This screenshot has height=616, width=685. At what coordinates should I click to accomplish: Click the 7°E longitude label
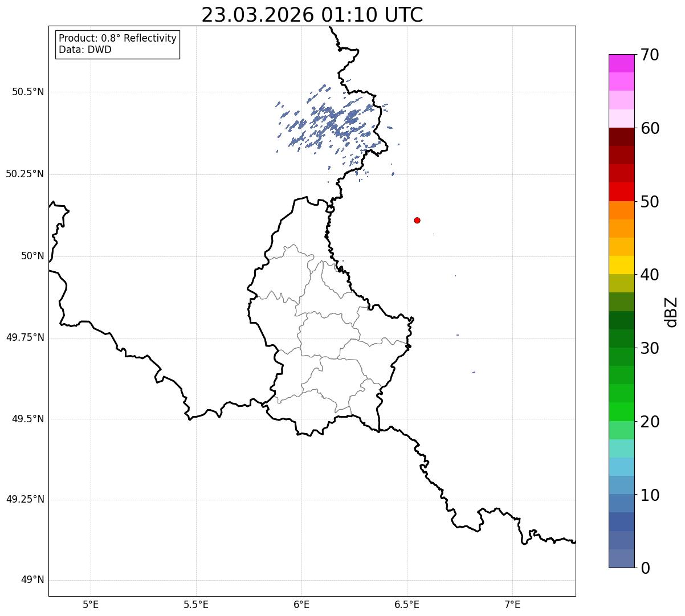pyautogui.click(x=512, y=604)
